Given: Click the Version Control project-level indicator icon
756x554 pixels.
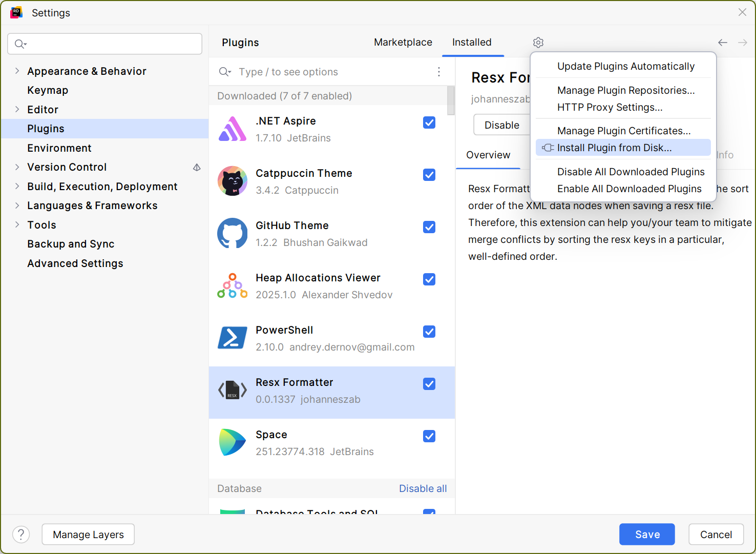Looking at the screenshot, I should point(197,168).
